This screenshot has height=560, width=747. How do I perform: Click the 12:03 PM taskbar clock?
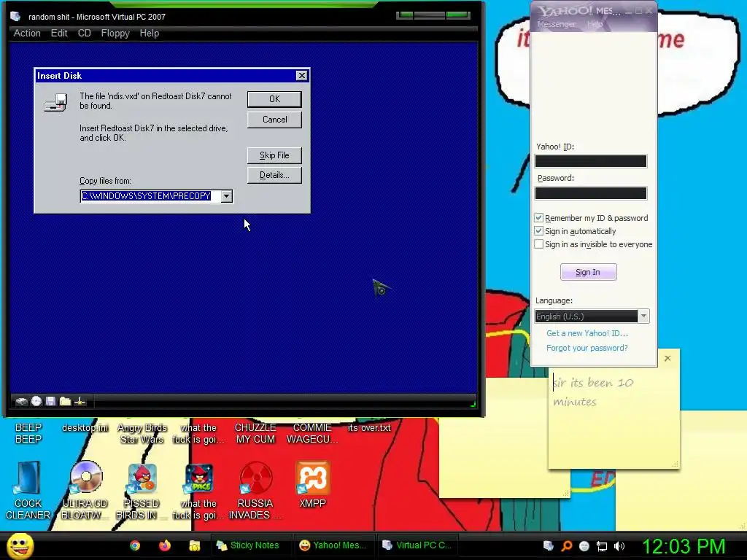[684, 546]
